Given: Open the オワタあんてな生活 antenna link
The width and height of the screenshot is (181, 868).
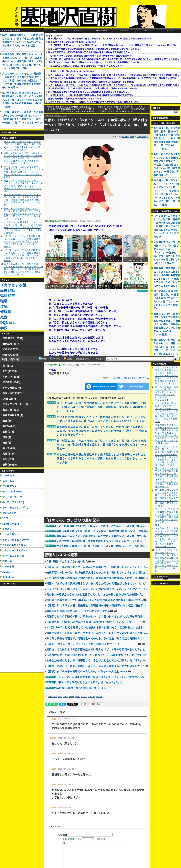Looking at the screenshot, I should (13, 556).
